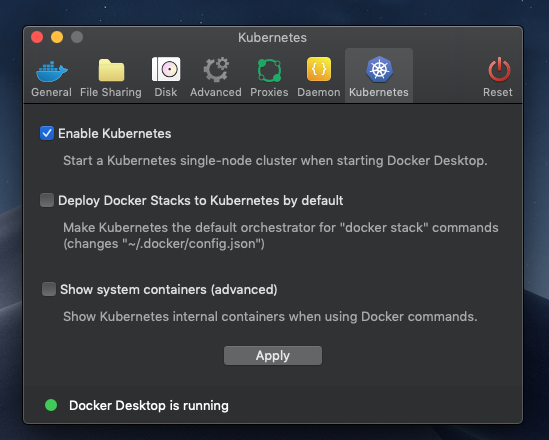Open Advanced gears icon
The width and height of the screenshot is (549, 440).
pos(216,70)
